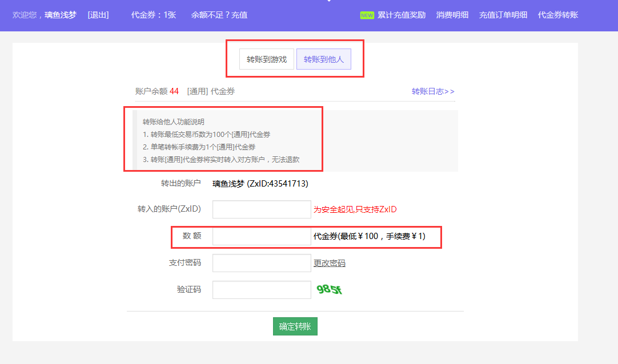Screen dimensions: 618x364
Task: Click the username 璃鱼浅梦 in header
Action: click(61, 15)
